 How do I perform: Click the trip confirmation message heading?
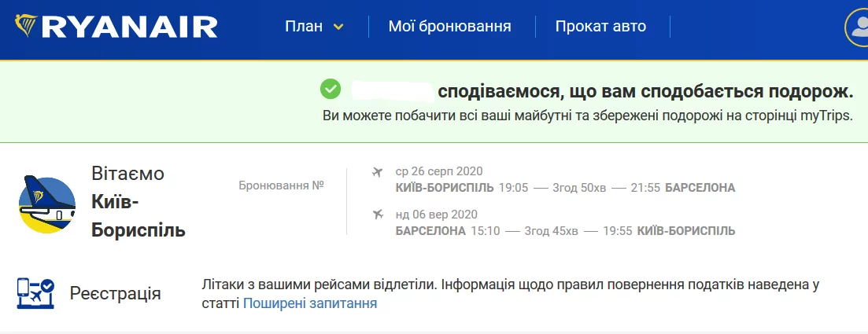click(645, 91)
